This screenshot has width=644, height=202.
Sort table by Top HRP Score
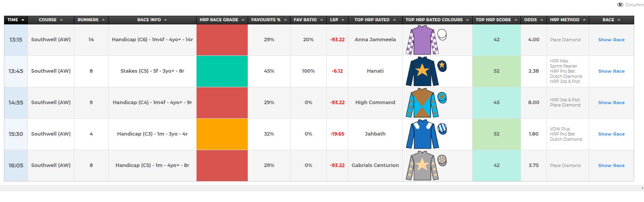tap(496, 20)
